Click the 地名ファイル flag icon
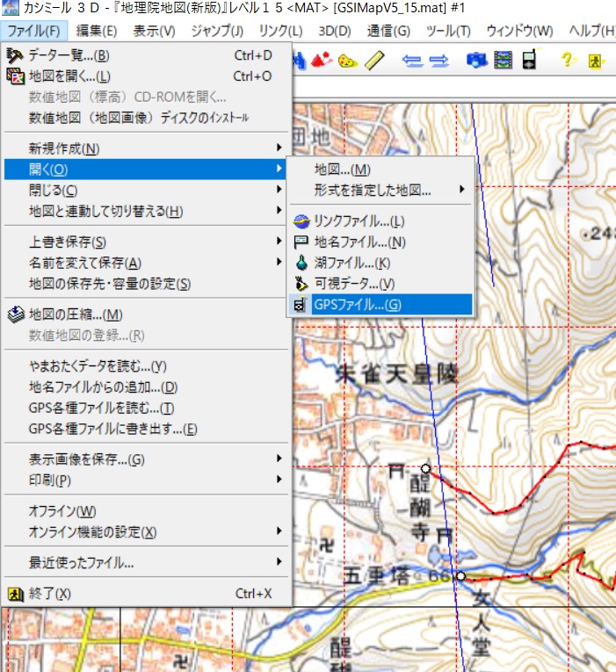The image size is (616, 672). [301, 242]
